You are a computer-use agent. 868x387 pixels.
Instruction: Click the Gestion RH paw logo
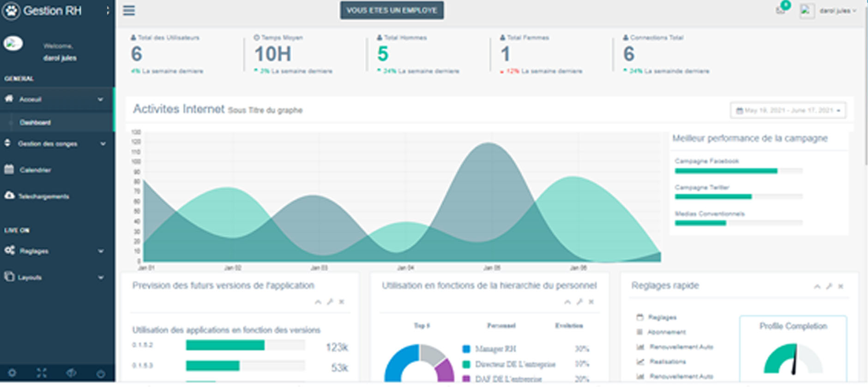[x=11, y=11]
